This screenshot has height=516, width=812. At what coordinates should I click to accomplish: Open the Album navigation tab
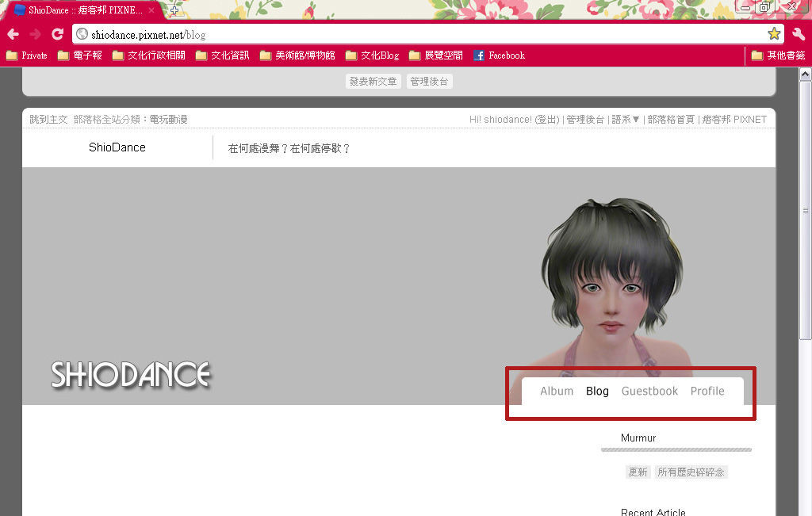[557, 392]
